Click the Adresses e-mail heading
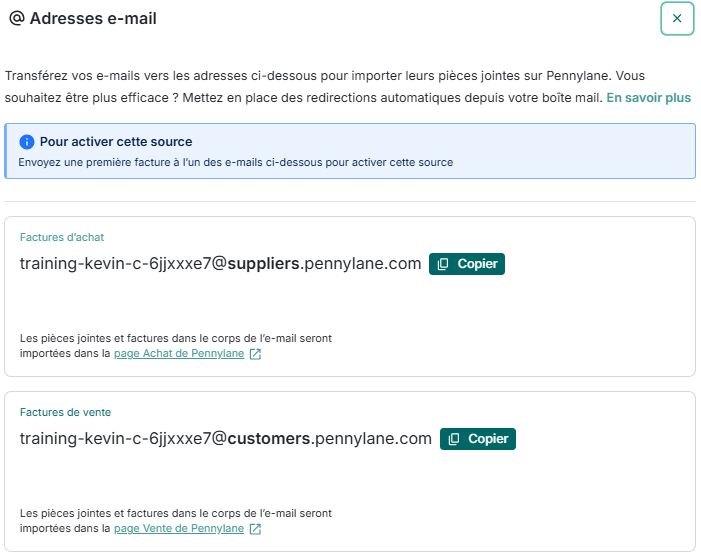 [93, 19]
